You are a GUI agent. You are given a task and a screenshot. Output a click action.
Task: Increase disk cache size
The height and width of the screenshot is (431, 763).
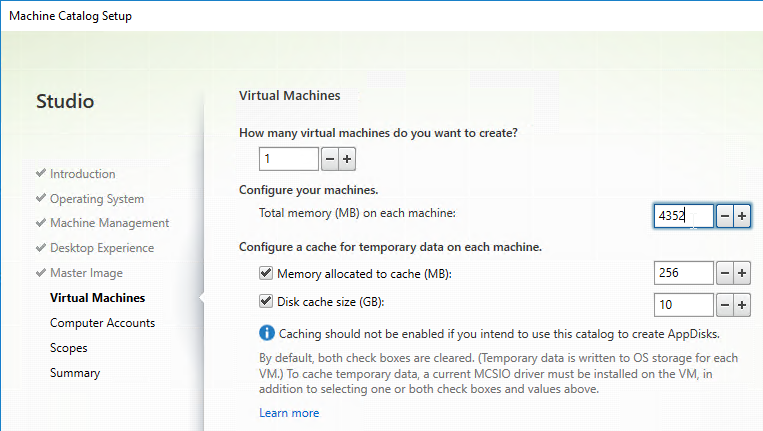pyautogui.click(x=742, y=305)
